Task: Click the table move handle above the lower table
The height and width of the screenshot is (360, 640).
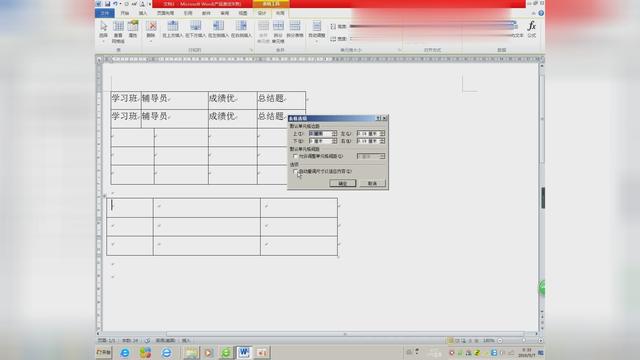Action: click(x=104, y=196)
